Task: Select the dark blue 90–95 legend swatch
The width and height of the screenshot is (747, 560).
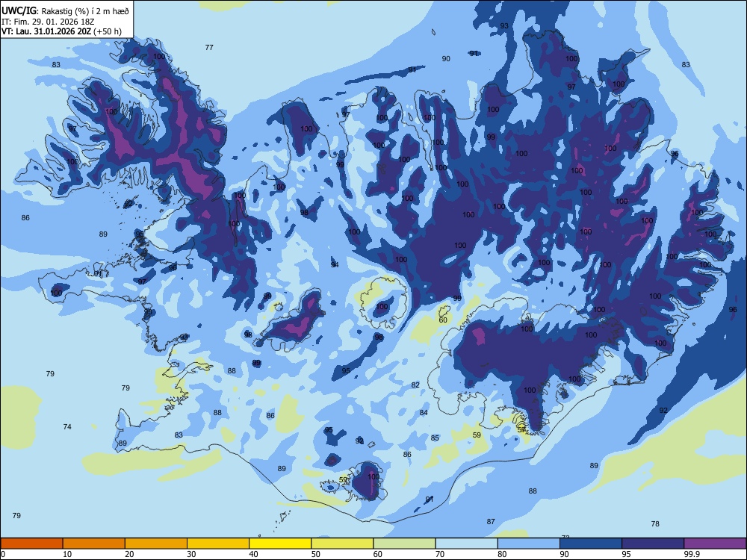Action: 591,544
